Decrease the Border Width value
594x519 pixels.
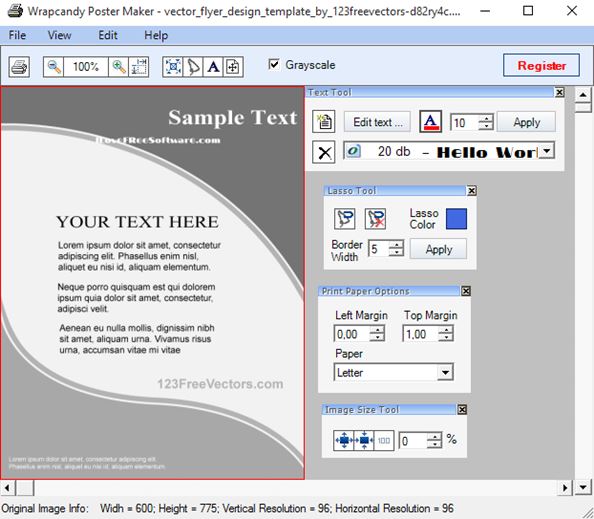[396, 253]
